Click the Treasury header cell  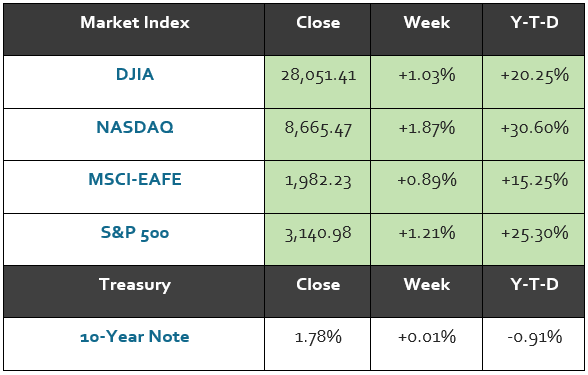click(134, 291)
